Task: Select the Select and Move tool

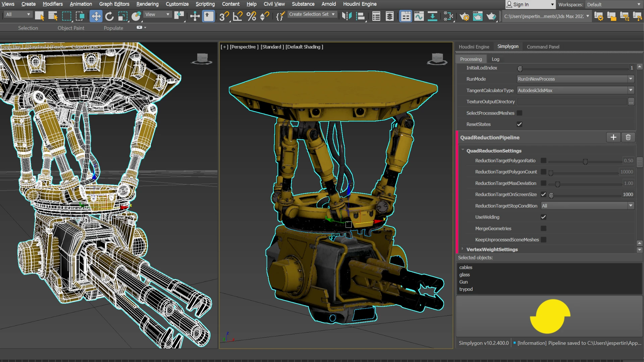Action: pos(96,16)
